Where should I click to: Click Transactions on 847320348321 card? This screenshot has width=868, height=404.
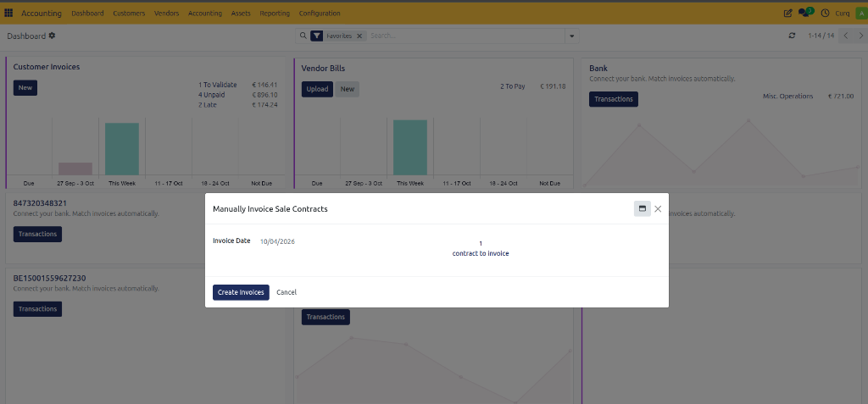coord(37,234)
